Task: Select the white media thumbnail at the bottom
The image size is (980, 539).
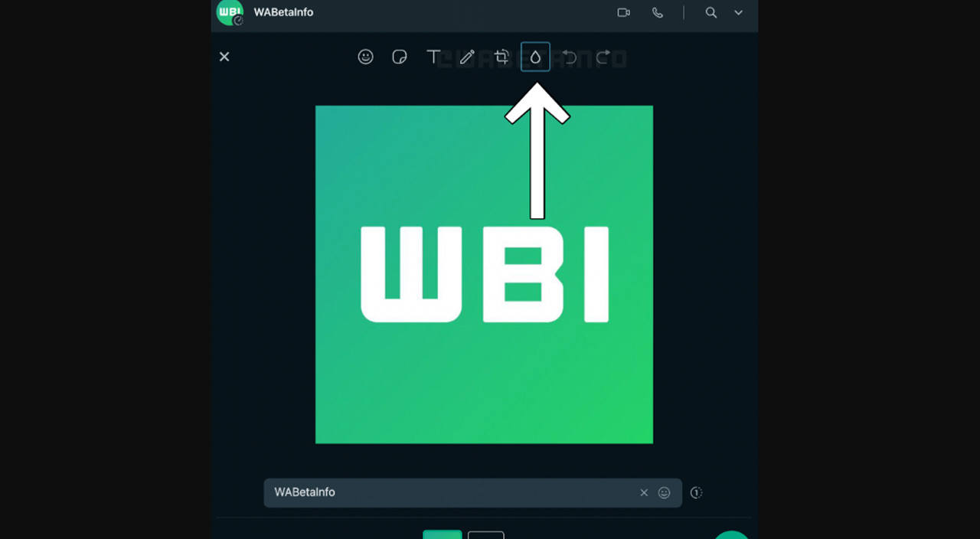Action: point(486,534)
